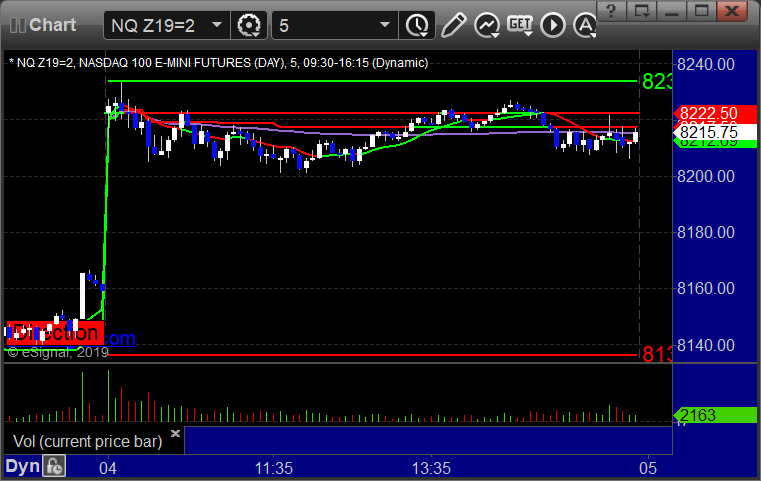Select the green 2163 volume marker
Image resolution: width=761 pixels, height=481 pixels.
[715, 415]
